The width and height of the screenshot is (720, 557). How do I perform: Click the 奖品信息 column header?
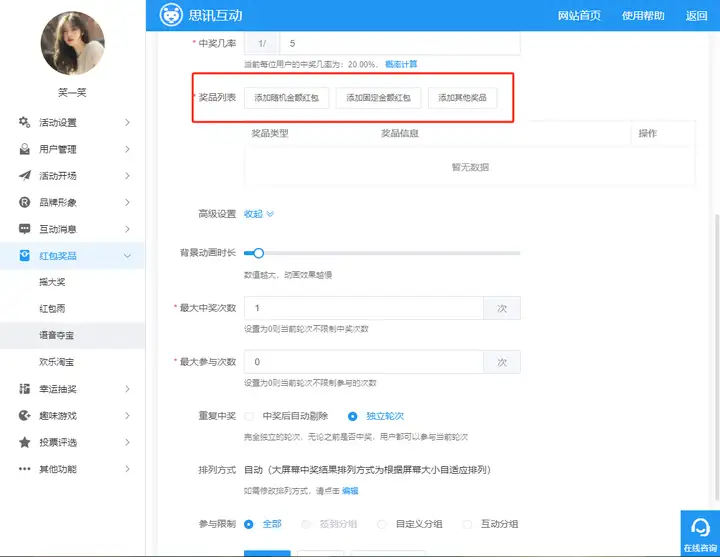[399, 133]
